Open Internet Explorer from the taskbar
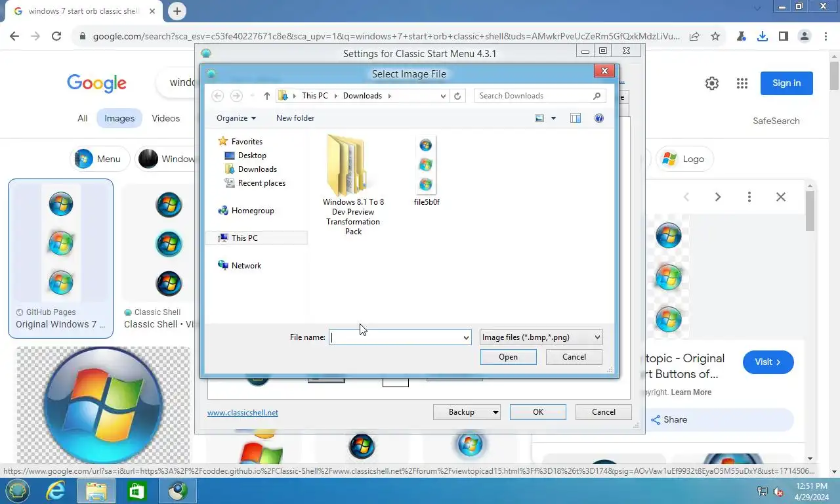The image size is (840, 504). click(56, 491)
